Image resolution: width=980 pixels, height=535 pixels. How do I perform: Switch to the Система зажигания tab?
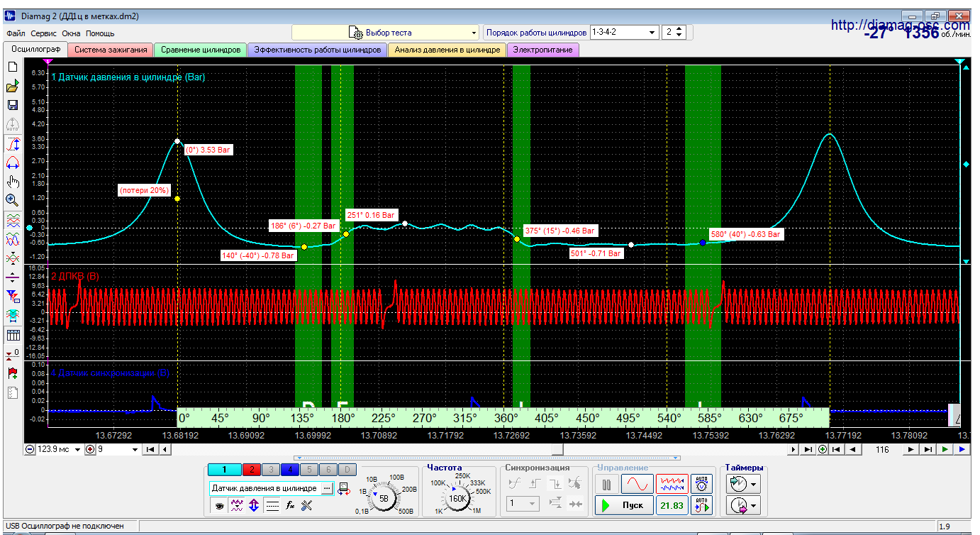[x=111, y=50]
